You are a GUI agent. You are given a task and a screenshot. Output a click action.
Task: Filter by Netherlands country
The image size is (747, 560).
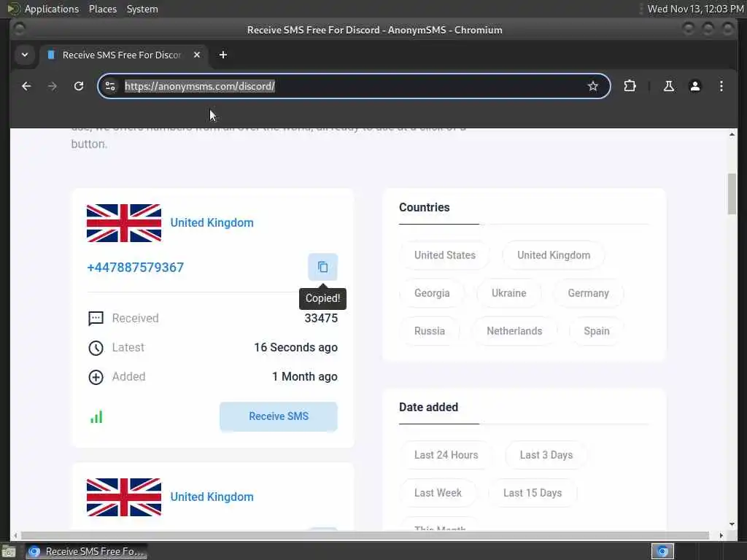click(x=514, y=331)
